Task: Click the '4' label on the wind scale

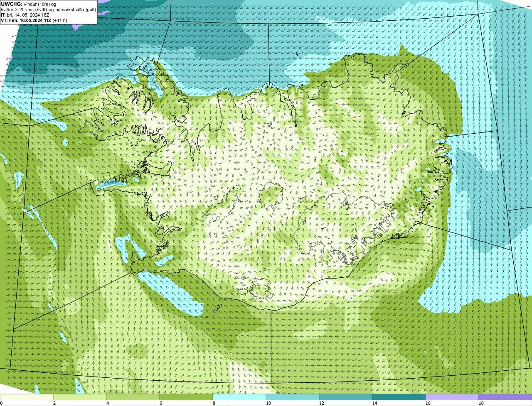Action: 108,403
